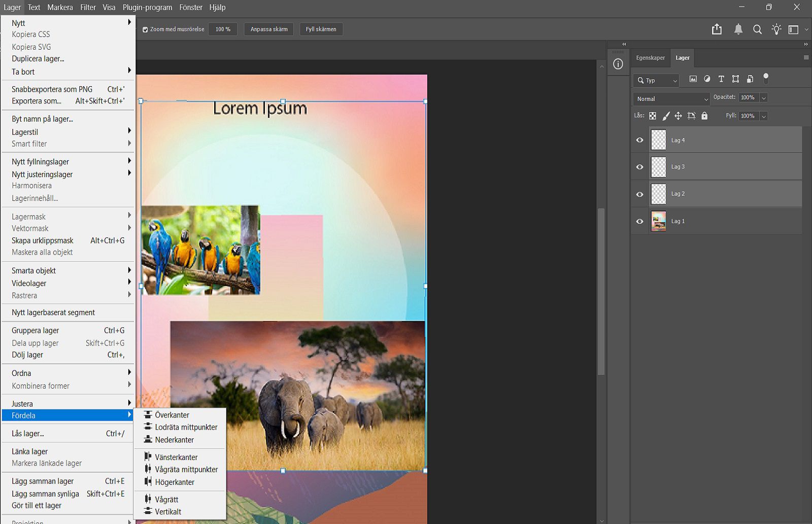Click the lightbulb discover icon

[x=776, y=29]
